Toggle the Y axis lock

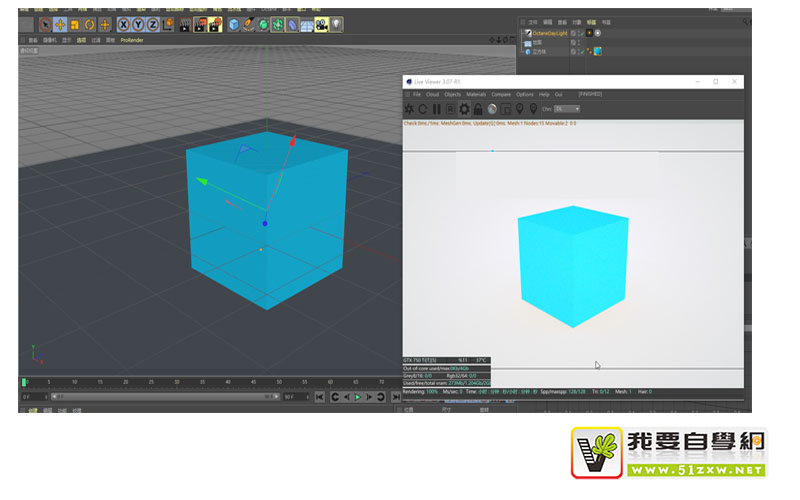pos(137,24)
